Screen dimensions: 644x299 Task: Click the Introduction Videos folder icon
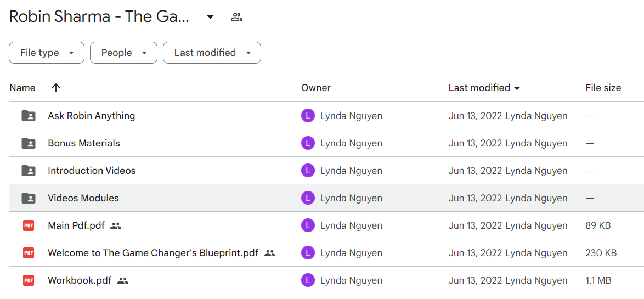tap(29, 171)
